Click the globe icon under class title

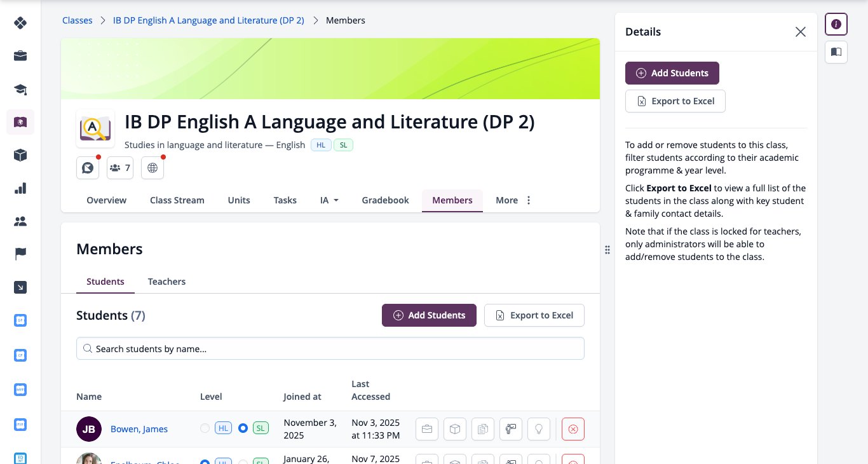153,168
